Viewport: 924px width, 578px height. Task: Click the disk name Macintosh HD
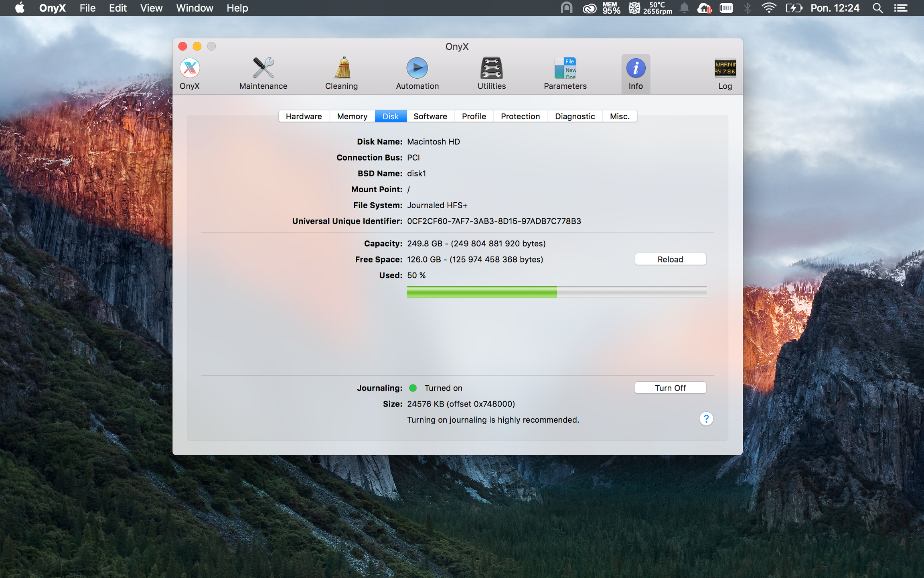[x=434, y=142]
